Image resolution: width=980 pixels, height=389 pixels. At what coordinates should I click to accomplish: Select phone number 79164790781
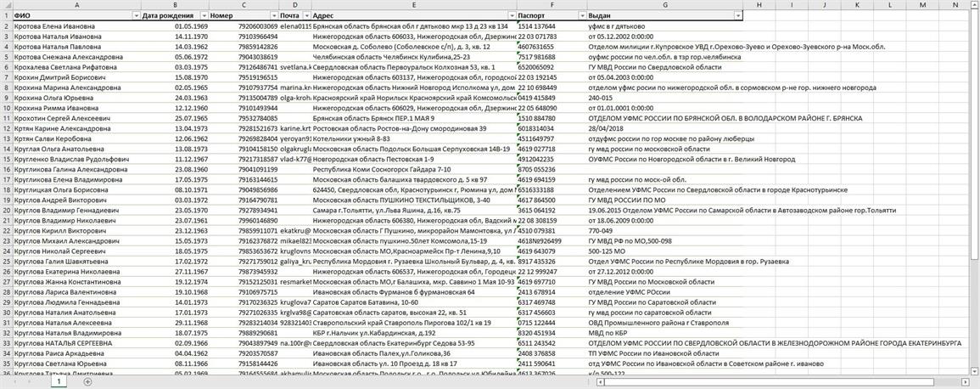tap(244, 200)
